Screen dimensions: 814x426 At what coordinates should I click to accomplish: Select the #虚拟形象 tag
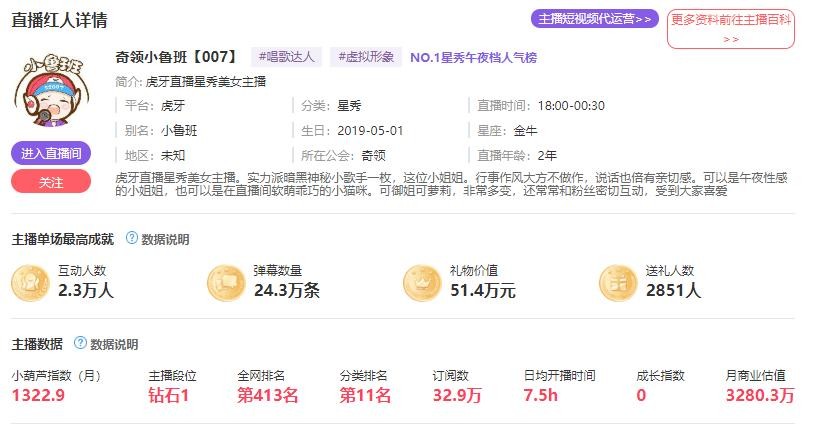(x=366, y=57)
